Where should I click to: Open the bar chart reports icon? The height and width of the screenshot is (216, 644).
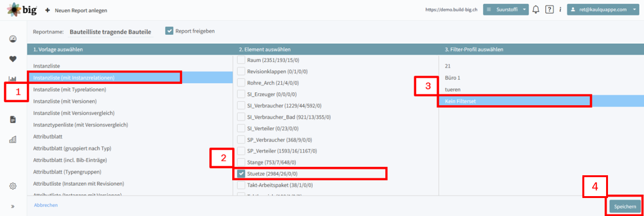[x=13, y=79]
